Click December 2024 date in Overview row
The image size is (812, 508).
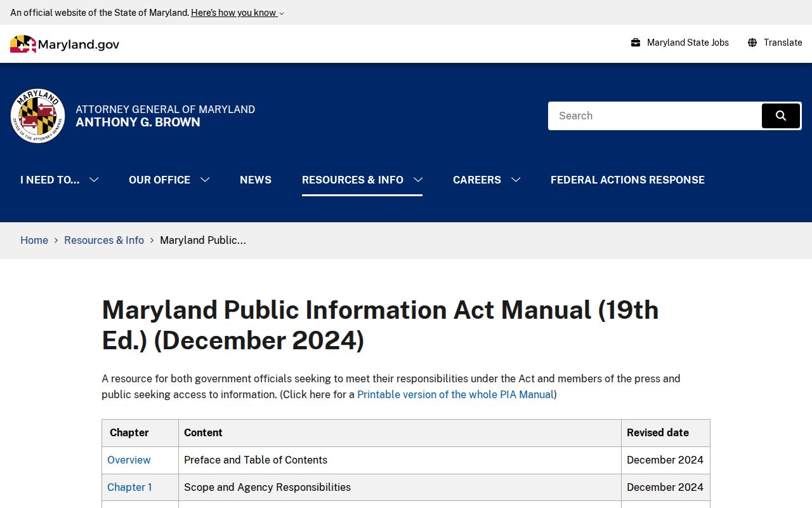pos(665,460)
